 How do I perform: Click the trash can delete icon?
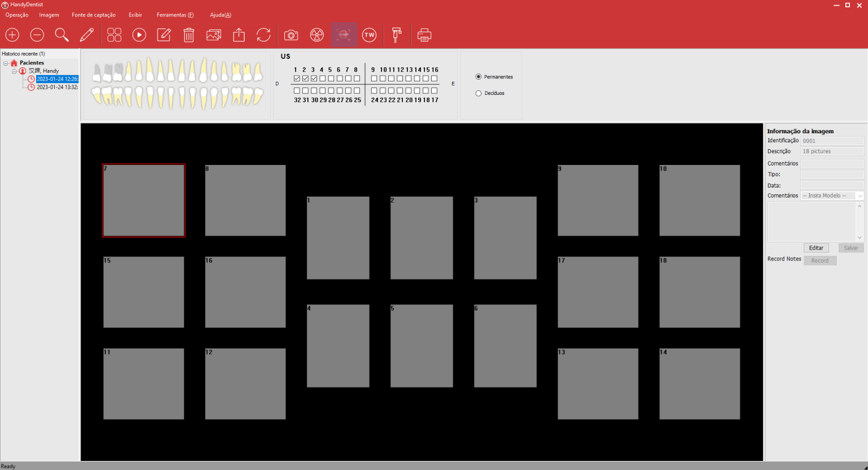[189, 35]
